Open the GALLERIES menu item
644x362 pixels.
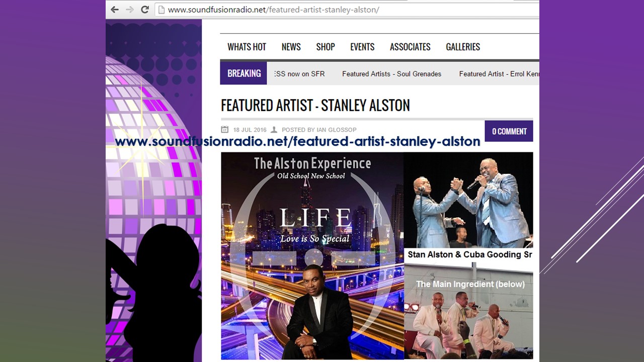tap(463, 47)
